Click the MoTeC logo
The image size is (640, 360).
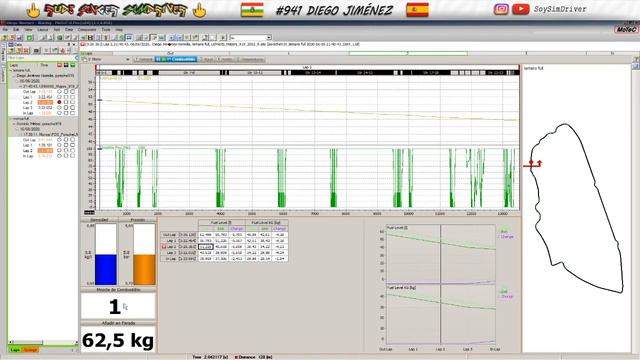pyautogui.click(x=626, y=30)
